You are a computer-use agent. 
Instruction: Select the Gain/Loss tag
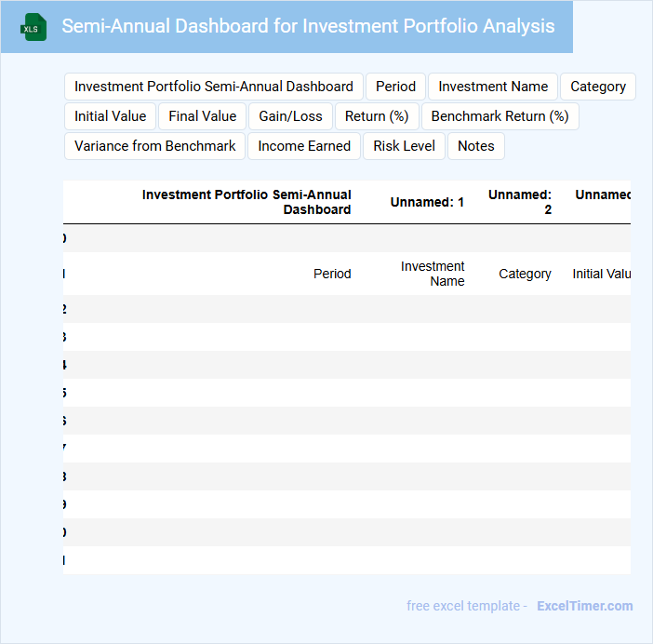tap(291, 116)
